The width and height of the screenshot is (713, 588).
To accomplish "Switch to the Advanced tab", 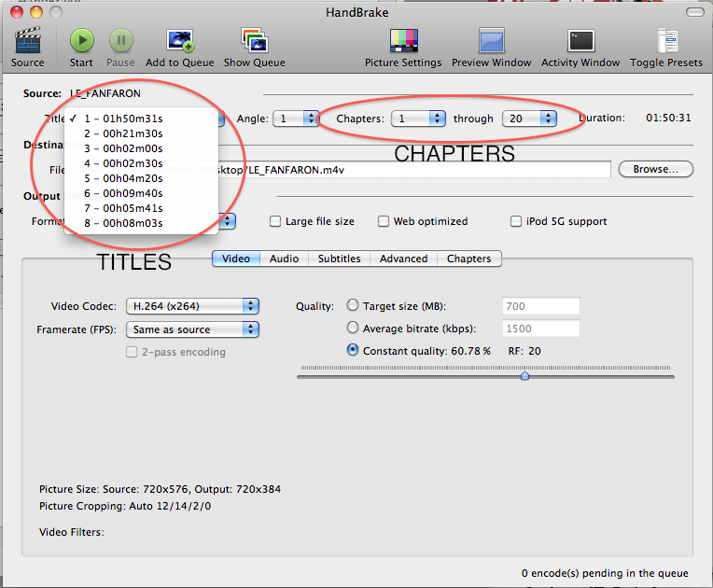I will tap(404, 259).
